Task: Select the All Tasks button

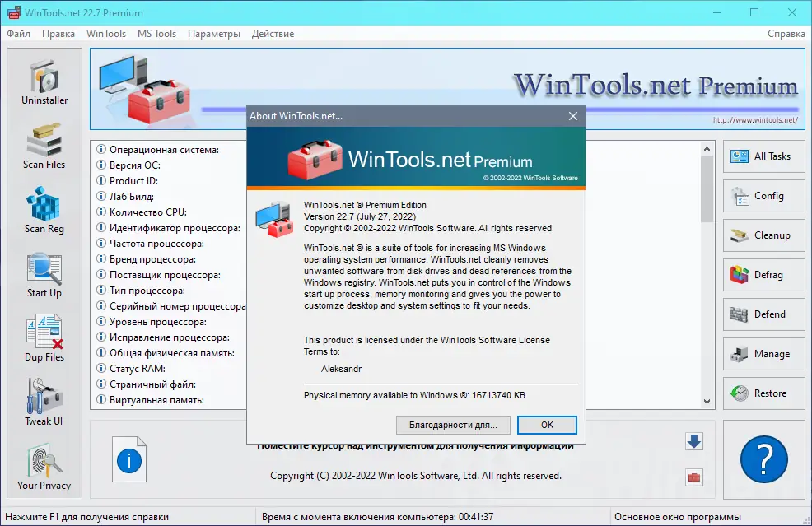Action: click(x=764, y=156)
